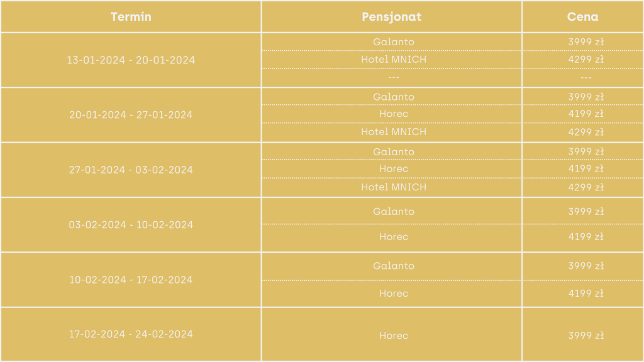Click Hotel MNICH in the 27-01-2024 term
Screen dimensions: 644x362
click(x=394, y=187)
